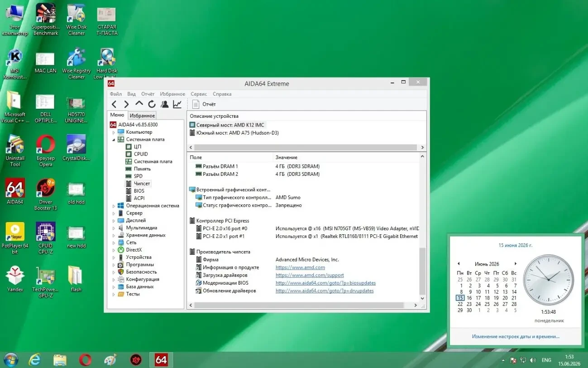Open the graph chart toolbar icon
The width and height of the screenshot is (588, 368).
click(177, 104)
